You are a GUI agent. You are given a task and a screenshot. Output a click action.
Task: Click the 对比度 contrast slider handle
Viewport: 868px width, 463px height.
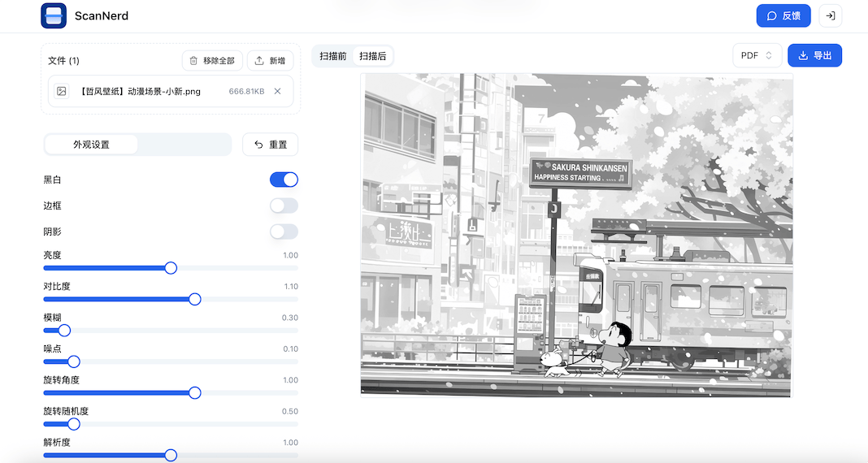pyautogui.click(x=195, y=299)
